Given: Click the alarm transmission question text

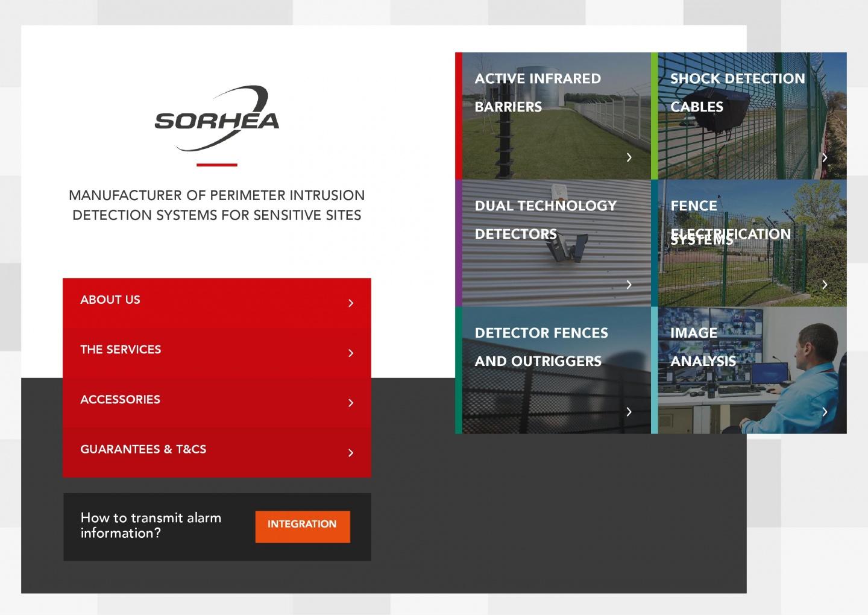Looking at the screenshot, I should pyautogui.click(x=151, y=525).
